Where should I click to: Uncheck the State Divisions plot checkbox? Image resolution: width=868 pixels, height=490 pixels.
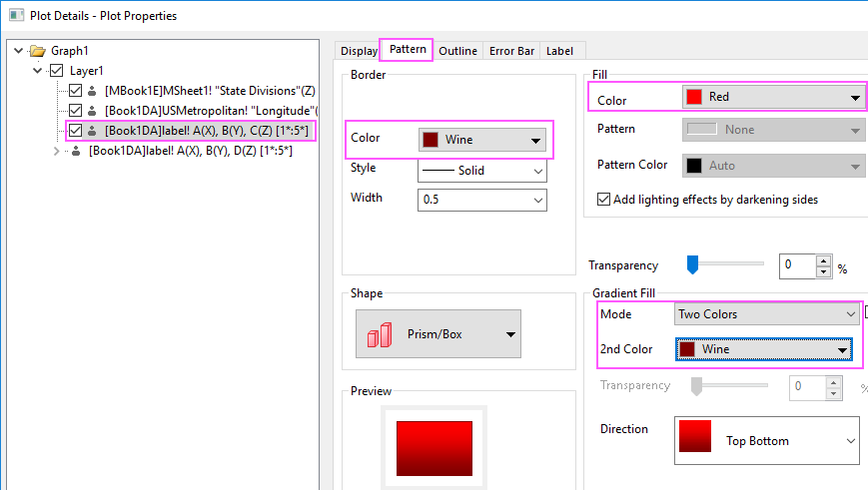75,91
